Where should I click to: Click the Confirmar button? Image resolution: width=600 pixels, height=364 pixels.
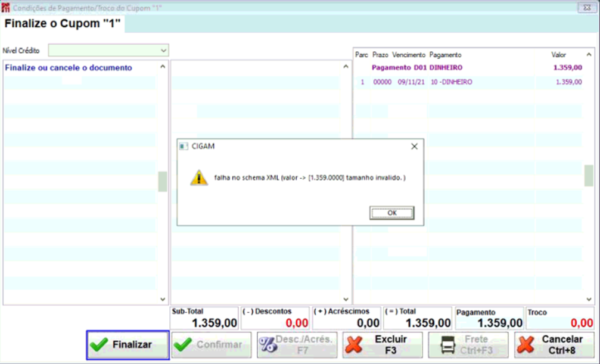212,345
